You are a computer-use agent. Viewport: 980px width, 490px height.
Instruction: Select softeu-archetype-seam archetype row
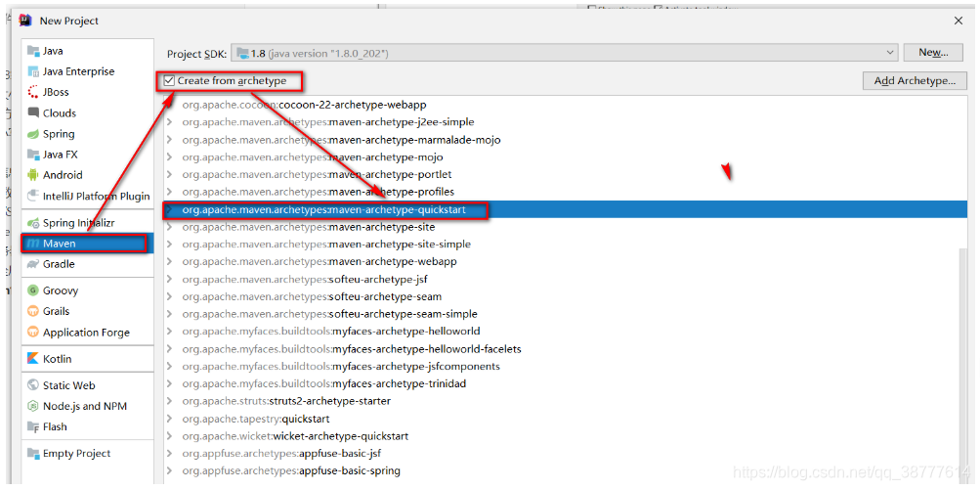click(560, 296)
